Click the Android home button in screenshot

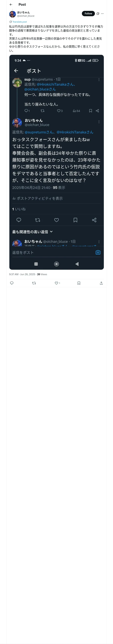[x=57, y=264]
